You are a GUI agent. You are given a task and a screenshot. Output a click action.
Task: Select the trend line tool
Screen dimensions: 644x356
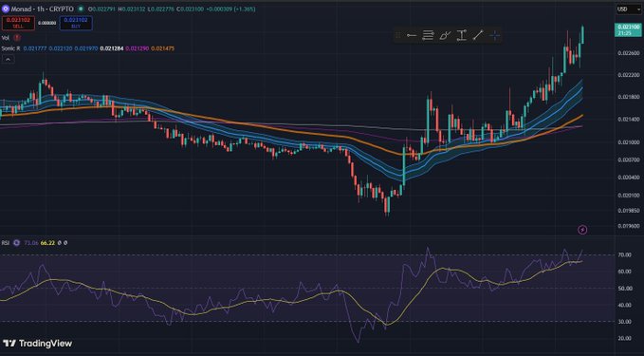point(478,35)
